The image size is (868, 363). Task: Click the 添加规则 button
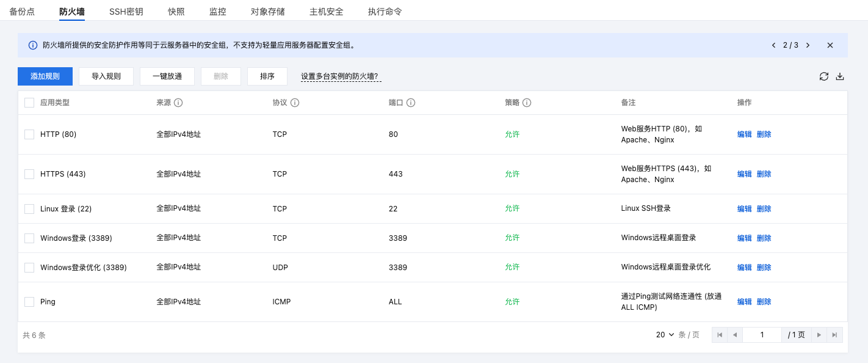pos(45,76)
